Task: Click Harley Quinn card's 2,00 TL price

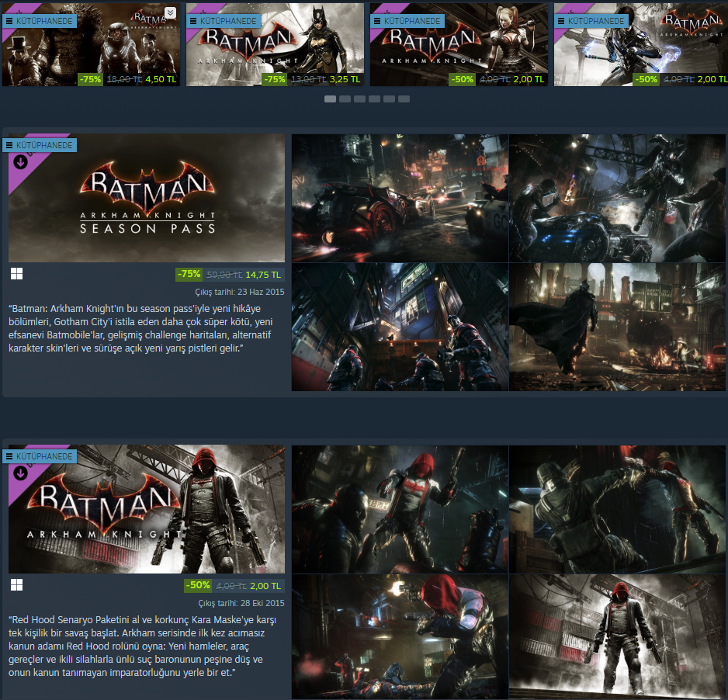Action: (x=529, y=79)
